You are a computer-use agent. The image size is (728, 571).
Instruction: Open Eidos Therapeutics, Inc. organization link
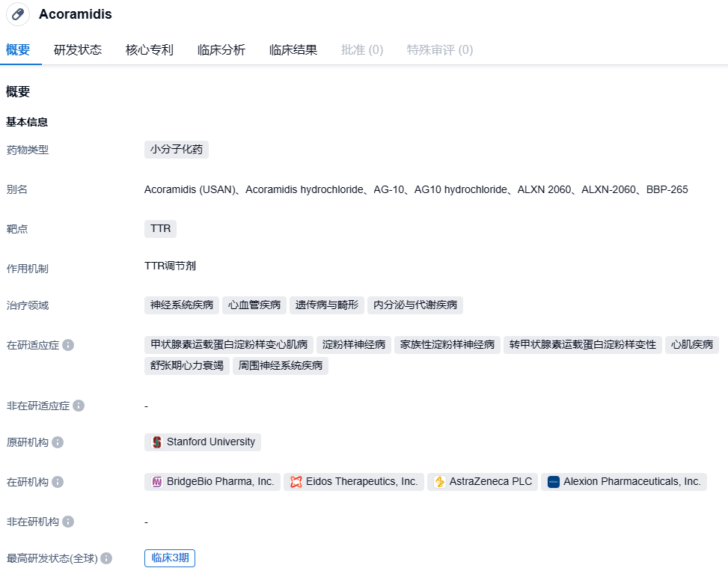[354, 482]
